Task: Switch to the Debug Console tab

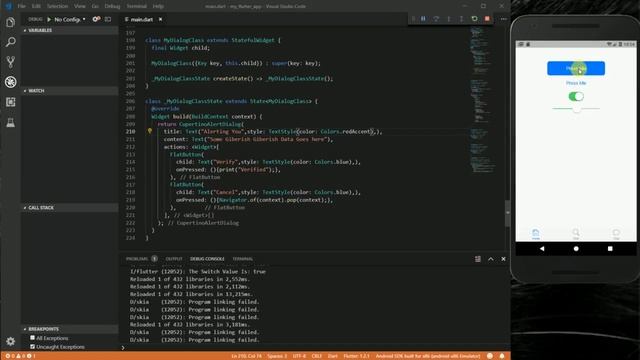Action: tap(207, 259)
